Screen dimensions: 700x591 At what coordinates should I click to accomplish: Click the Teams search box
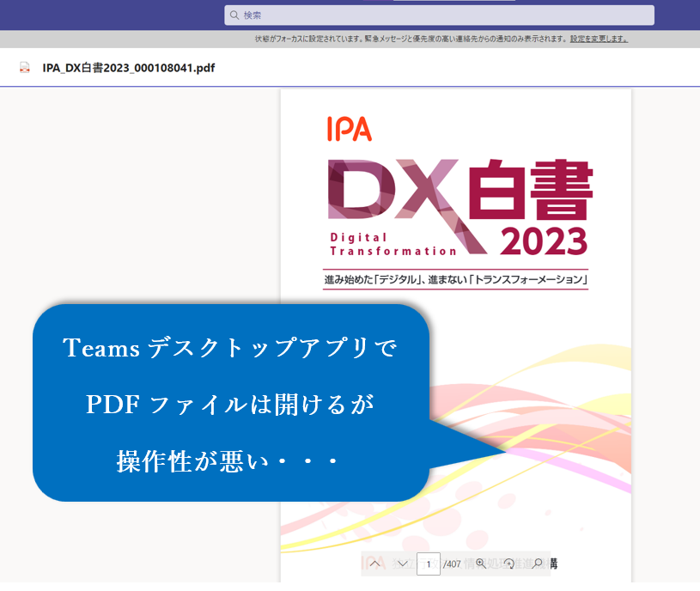pos(439,15)
